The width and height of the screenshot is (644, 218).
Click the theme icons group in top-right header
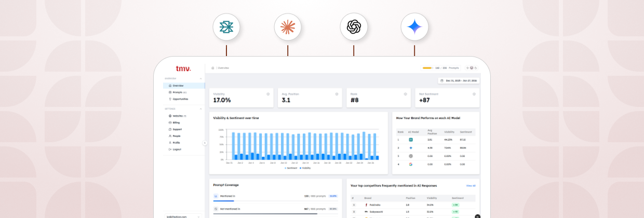(471, 68)
